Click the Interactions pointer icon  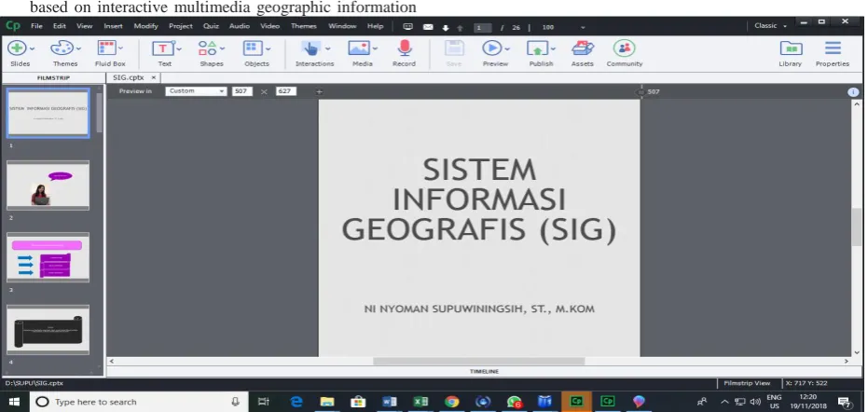click(x=311, y=48)
